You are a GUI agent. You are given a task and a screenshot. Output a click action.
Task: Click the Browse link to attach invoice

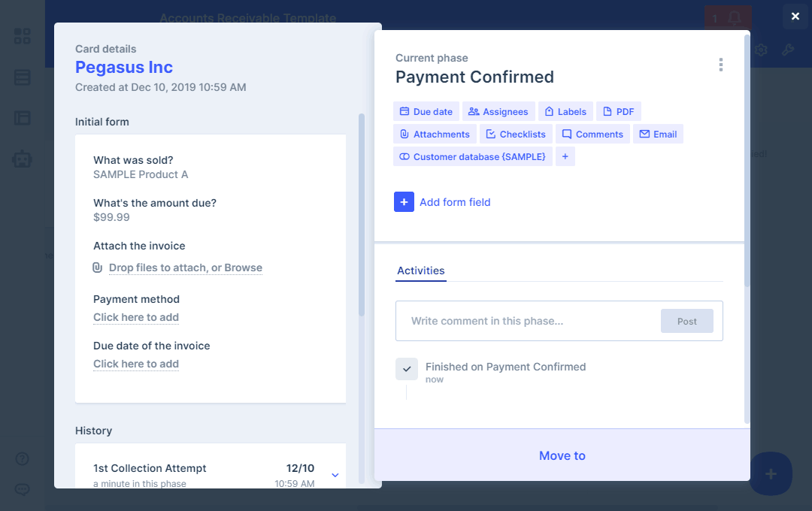(244, 268)
